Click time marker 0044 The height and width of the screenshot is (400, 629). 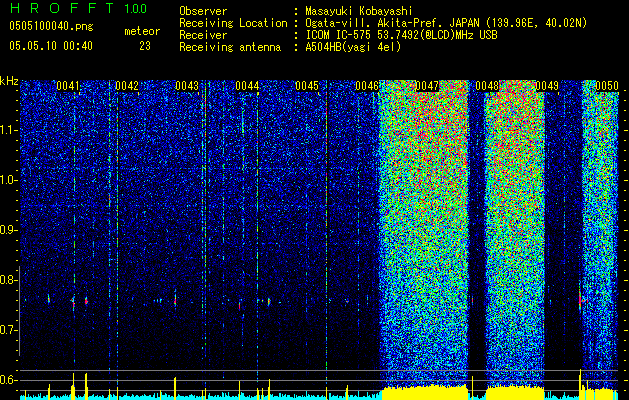click(x=247, y=86)
